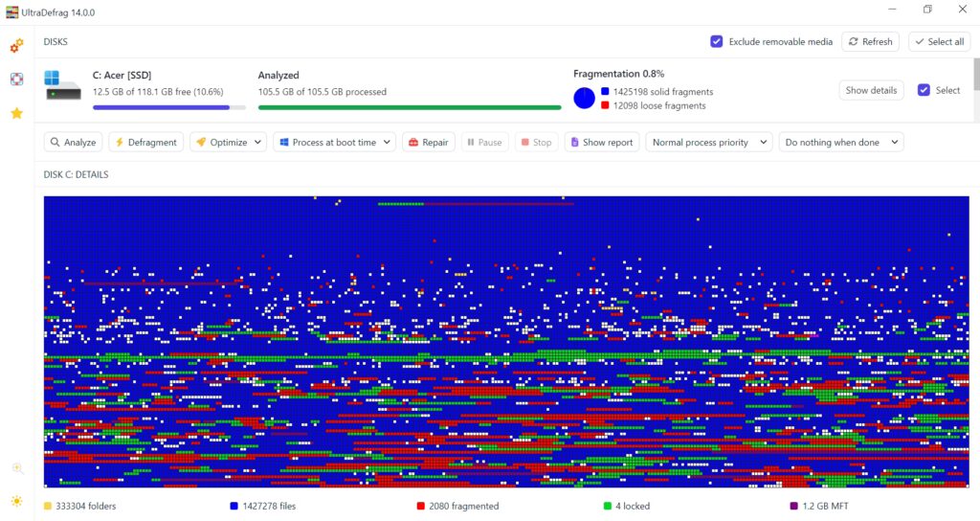
Task: Uncheck Exclude removable media checkbox
Action: click(717, 41)
